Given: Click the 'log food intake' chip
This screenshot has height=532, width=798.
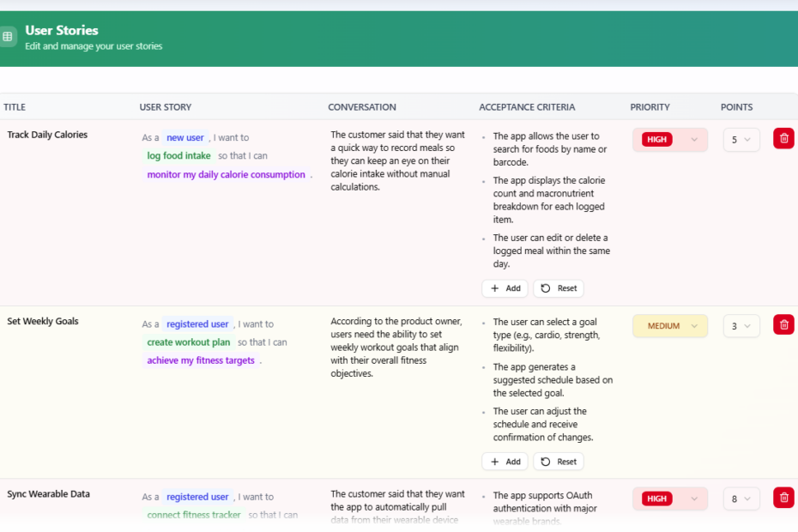Looking at the screenshot, I should [x=178, y=155].
